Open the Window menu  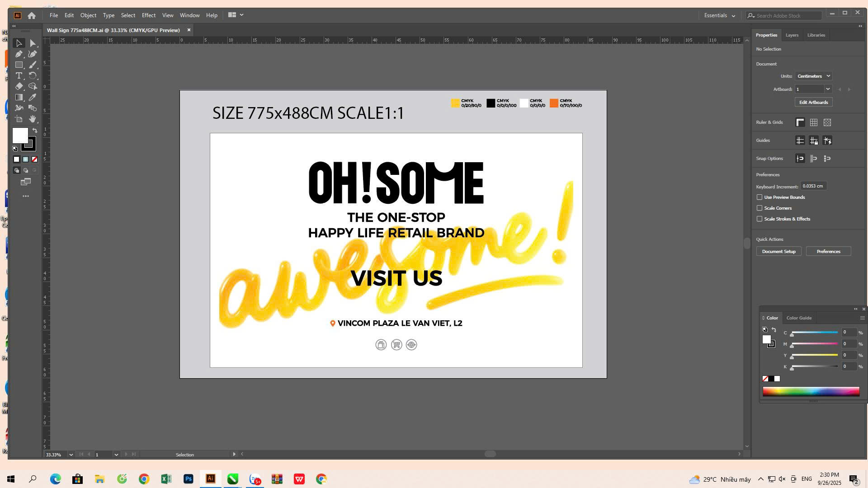[x=190, y=15]
